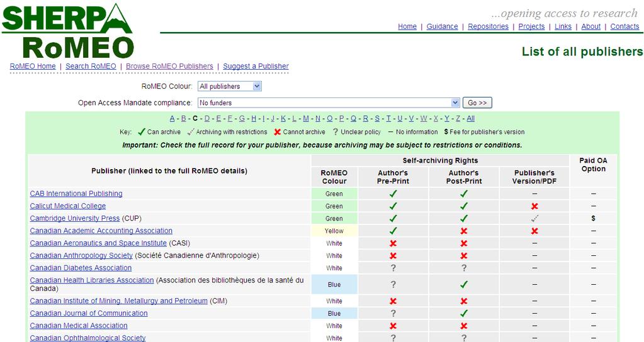Click green check in CAB International Pre-Print cell
644x342 pixels.
[x=393, y=194]
